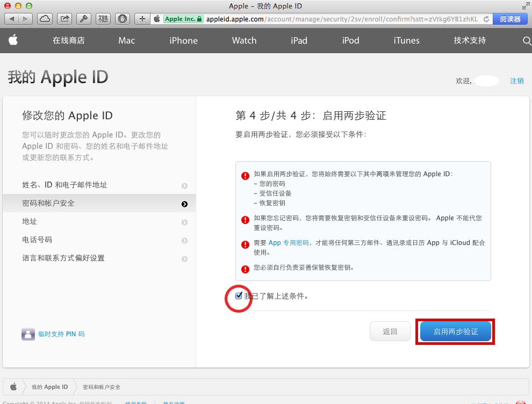Viewport: 532px width, 404px height.
Task: Click the Apple icon in the footer breadcrumb
Action: pos(13,387)
